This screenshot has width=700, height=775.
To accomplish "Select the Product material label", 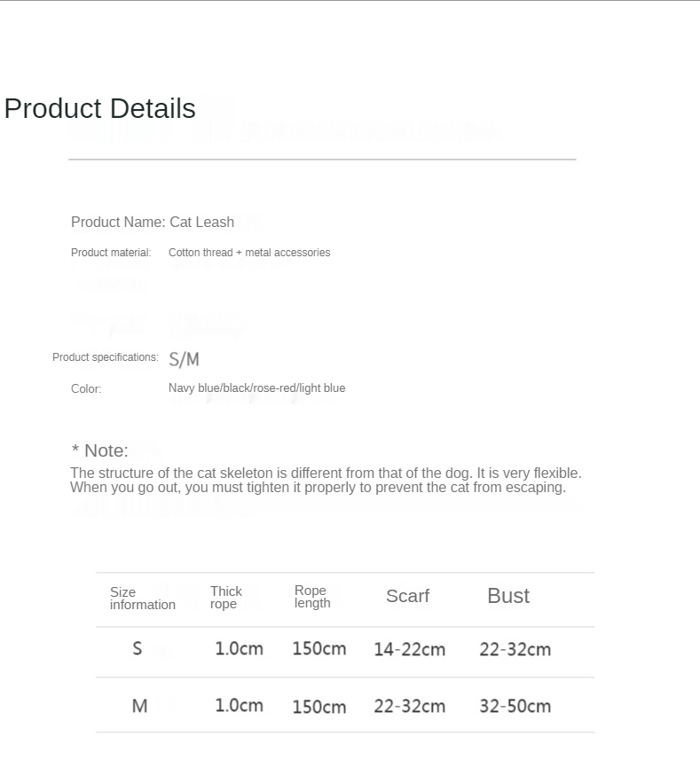I will (x=111, y=253).
